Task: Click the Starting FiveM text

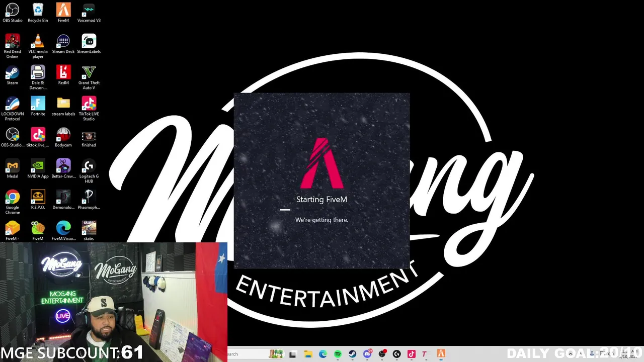Action: [321, 200]
